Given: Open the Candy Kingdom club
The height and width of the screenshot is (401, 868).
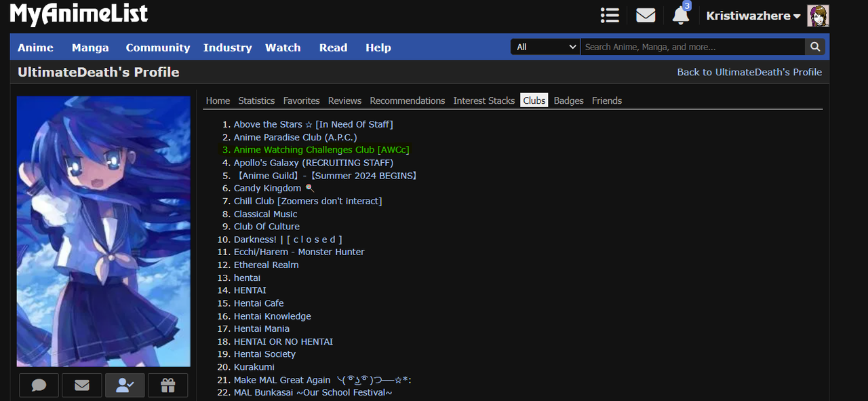Looking at the screenshot, I should point(274,188).
